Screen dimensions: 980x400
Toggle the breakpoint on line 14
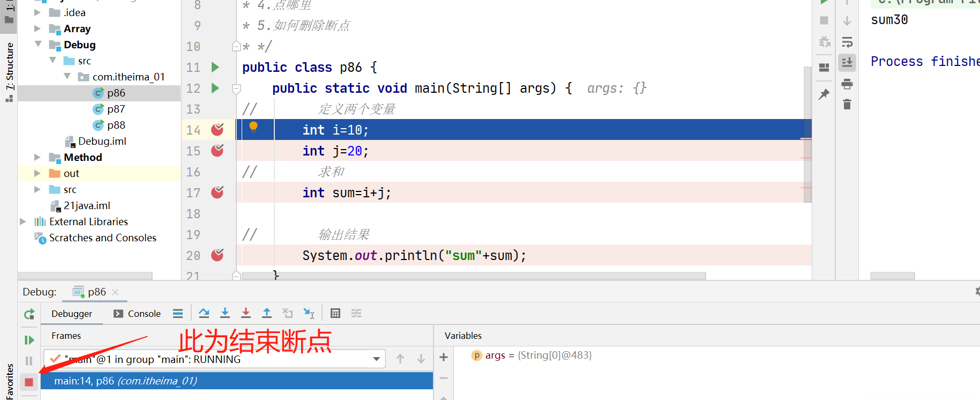pyautogui.click(x=217, y=130)
